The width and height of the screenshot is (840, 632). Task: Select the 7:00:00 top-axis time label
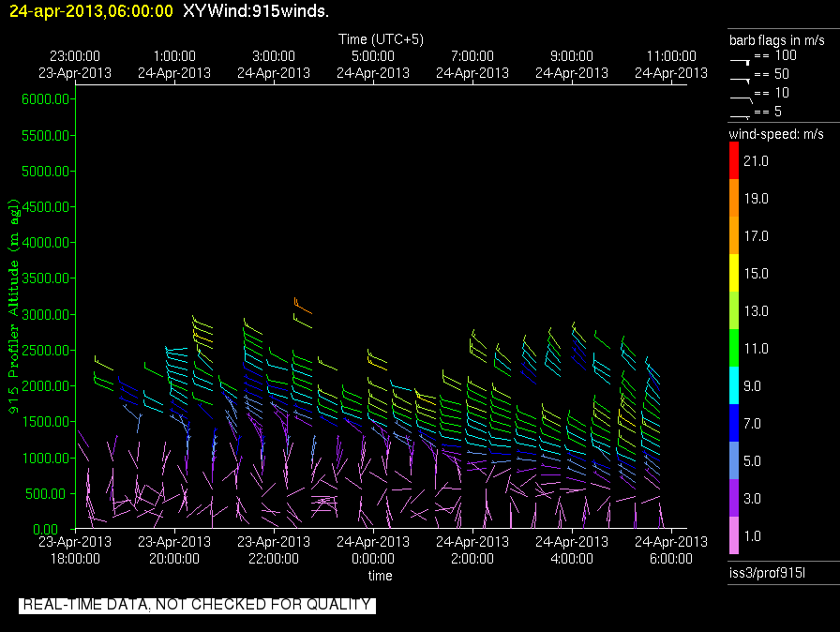tap(472, 56)
